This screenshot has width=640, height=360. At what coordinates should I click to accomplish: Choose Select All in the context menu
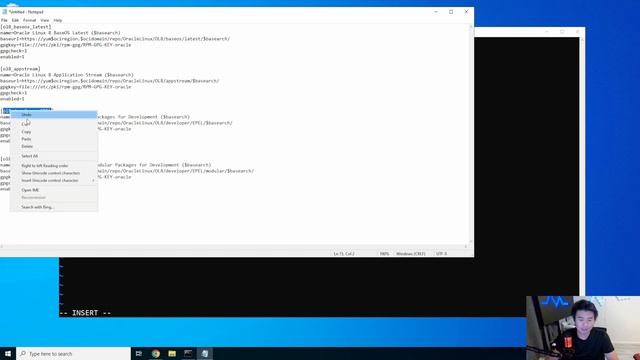53,156
